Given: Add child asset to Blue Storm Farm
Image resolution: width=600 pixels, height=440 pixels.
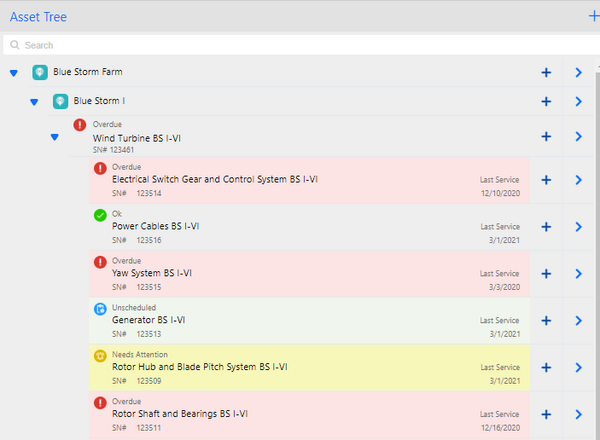Looking at the screenshot, I should tap(546, 72).
